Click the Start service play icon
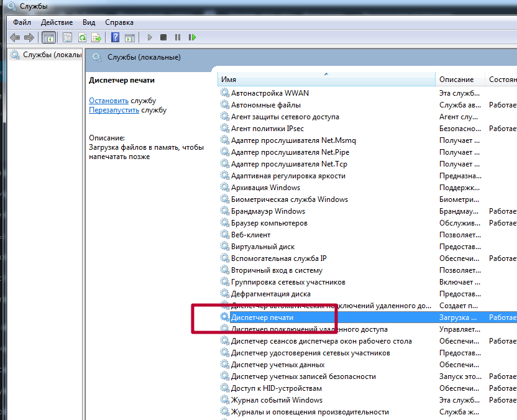 point(150,37)
